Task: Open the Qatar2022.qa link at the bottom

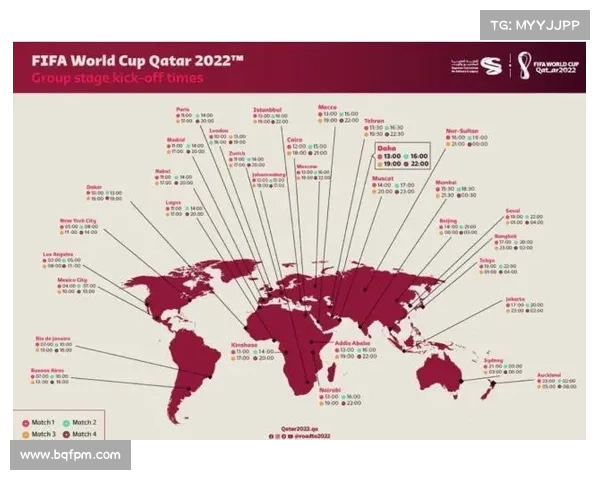Action: 300,429
